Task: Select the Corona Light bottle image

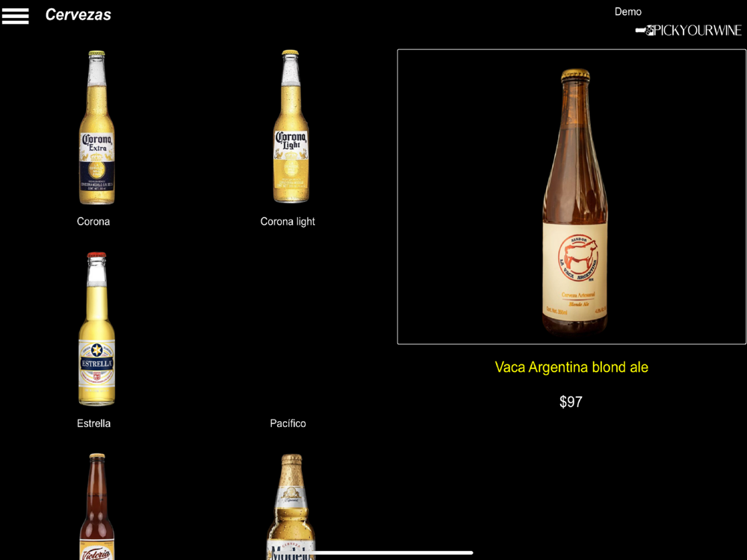Action: [291, 127]
